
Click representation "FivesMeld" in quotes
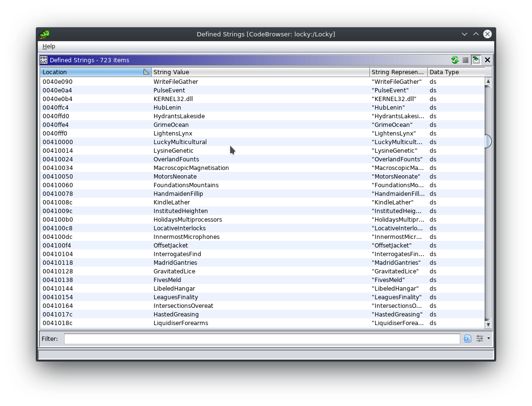point(388,280)
